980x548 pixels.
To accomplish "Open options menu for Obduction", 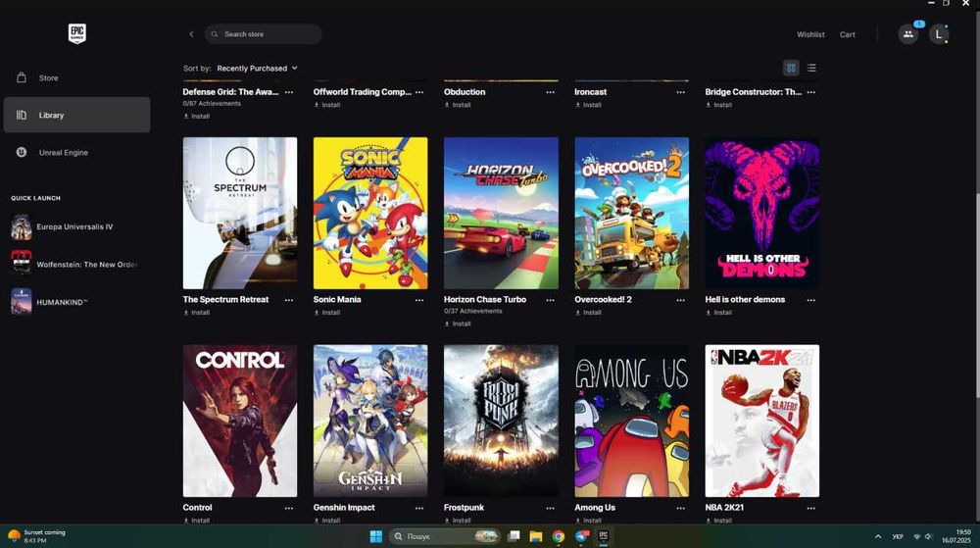I will (550, 92).
